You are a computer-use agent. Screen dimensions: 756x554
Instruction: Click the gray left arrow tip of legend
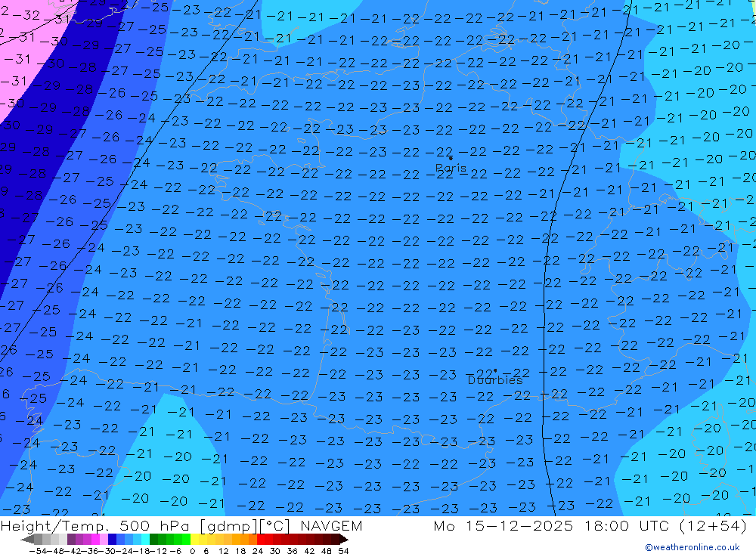(x=27, y=540)
